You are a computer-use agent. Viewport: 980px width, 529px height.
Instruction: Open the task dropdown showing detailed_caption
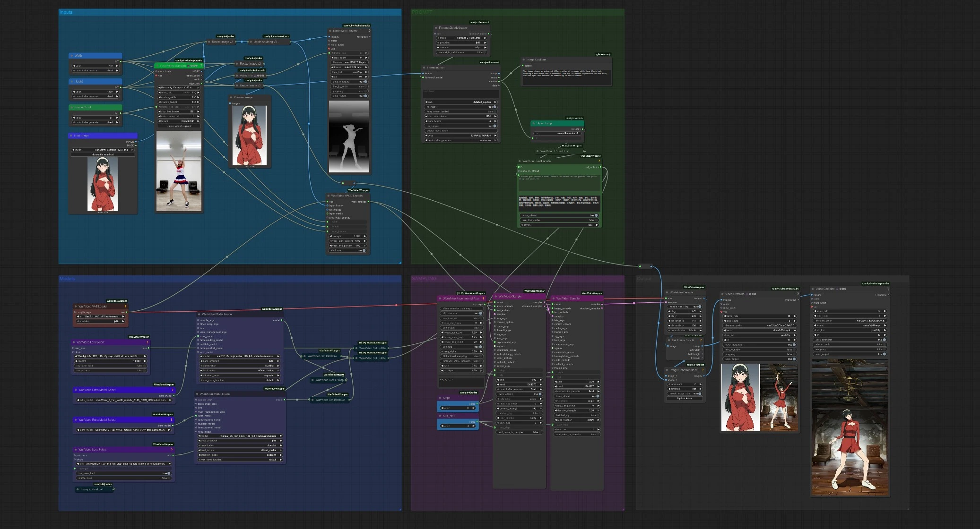pos(461,102)
